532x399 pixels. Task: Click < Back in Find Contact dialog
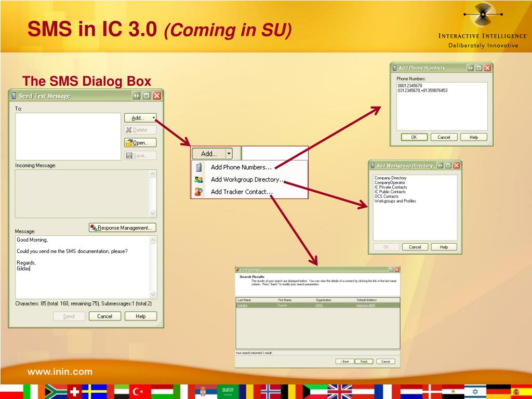click(345, 362)
